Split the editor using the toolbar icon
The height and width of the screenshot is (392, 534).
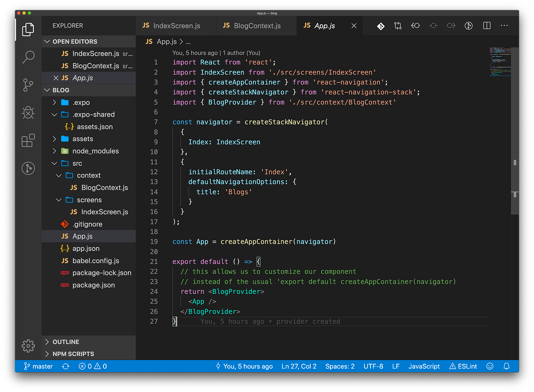486,26
